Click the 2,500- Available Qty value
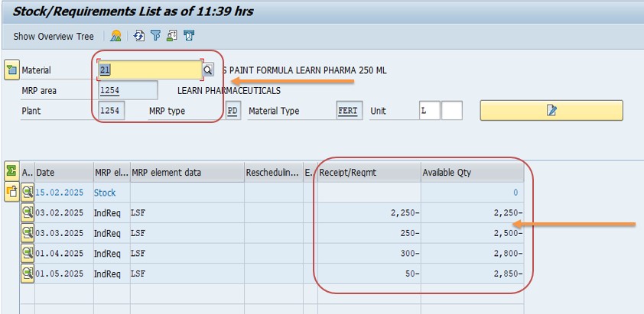 pos(508,233)
